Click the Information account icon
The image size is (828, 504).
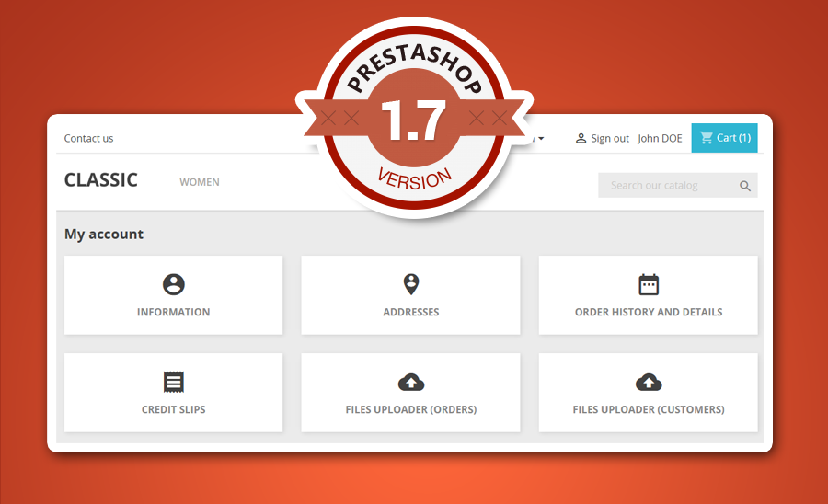[173, 284]
